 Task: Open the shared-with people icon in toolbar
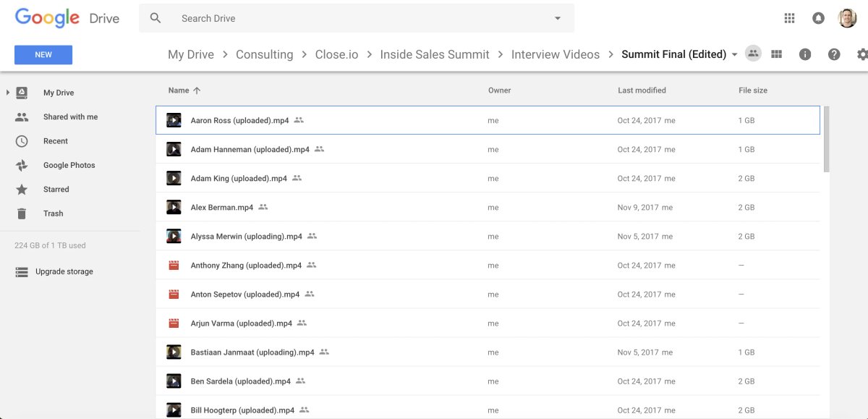(754, 54)
